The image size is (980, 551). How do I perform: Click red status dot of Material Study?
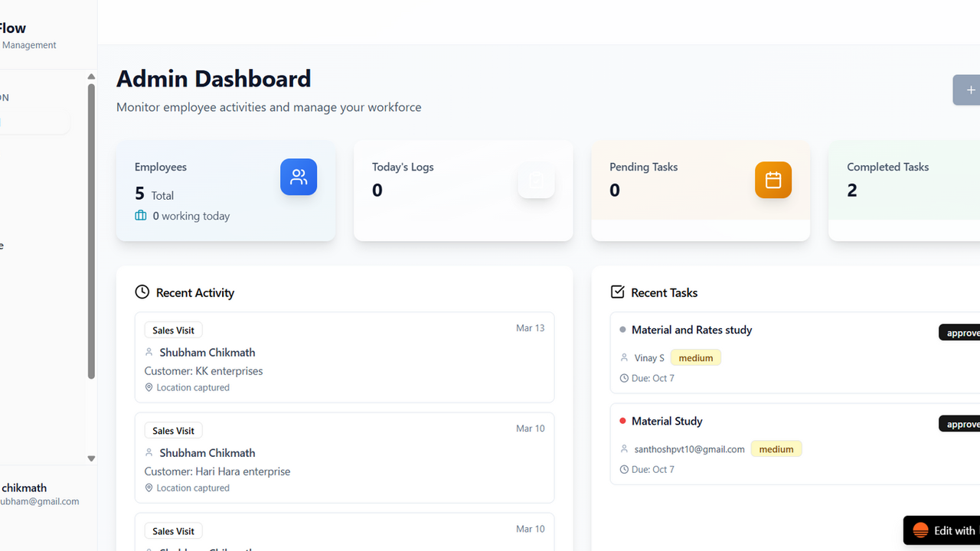[x=622, y=421]
